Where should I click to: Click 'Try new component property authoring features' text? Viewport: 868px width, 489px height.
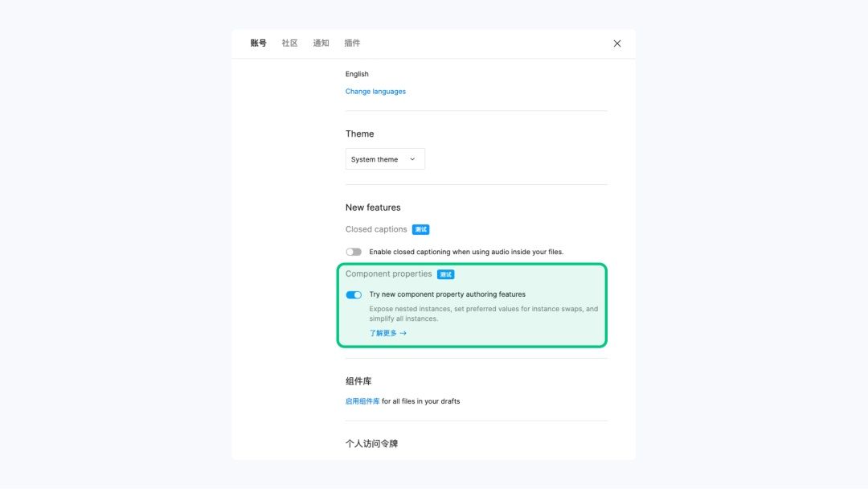(448, 294)
